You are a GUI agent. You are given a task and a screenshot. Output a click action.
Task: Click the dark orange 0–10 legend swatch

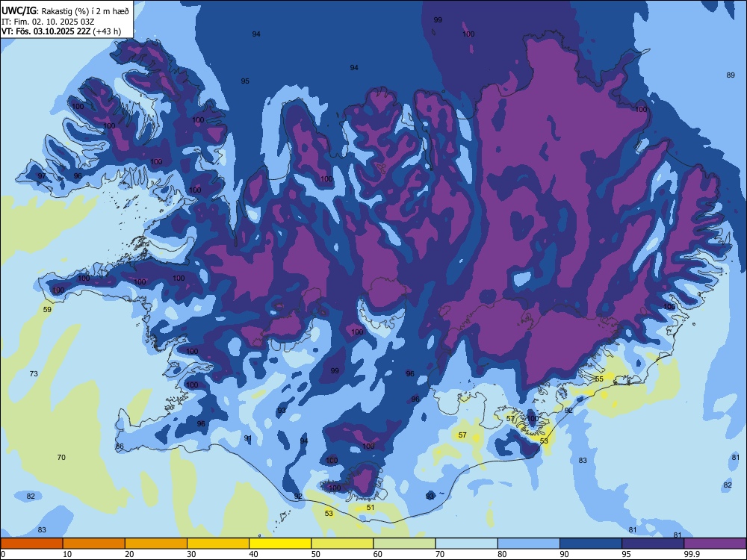coord(31,544)
